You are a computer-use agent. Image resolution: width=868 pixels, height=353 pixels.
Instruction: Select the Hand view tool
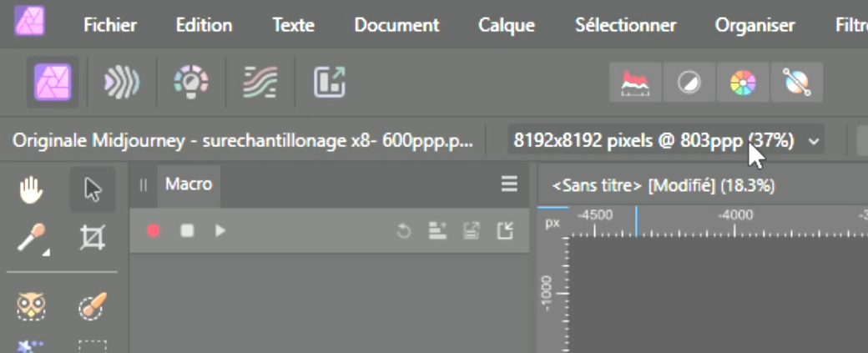click(32, 190)
